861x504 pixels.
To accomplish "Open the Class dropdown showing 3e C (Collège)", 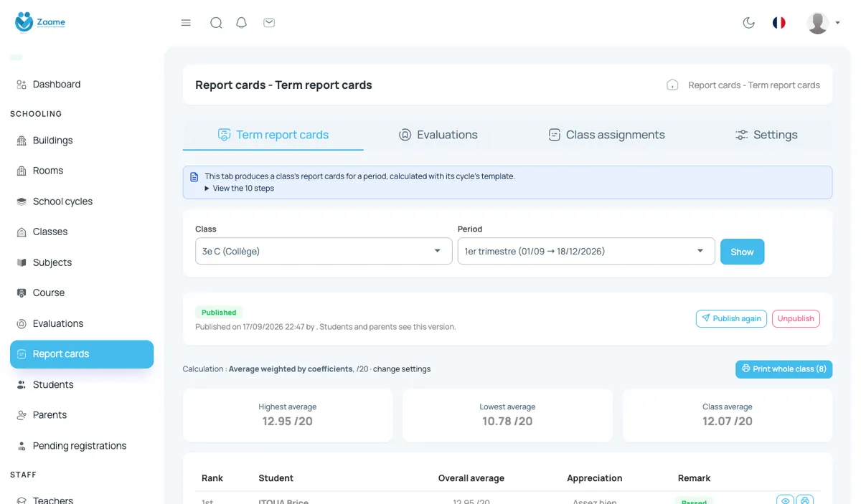I will pyautogui.click(x=324, y=252).
